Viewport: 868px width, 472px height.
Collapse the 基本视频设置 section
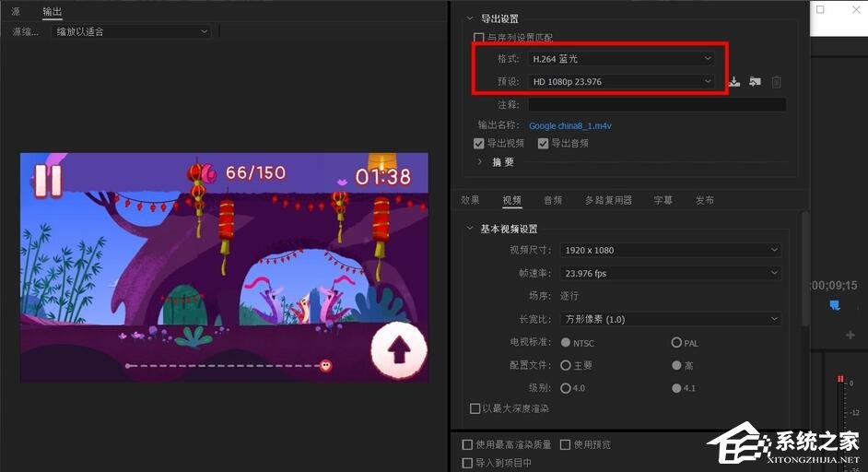[470, 229]
